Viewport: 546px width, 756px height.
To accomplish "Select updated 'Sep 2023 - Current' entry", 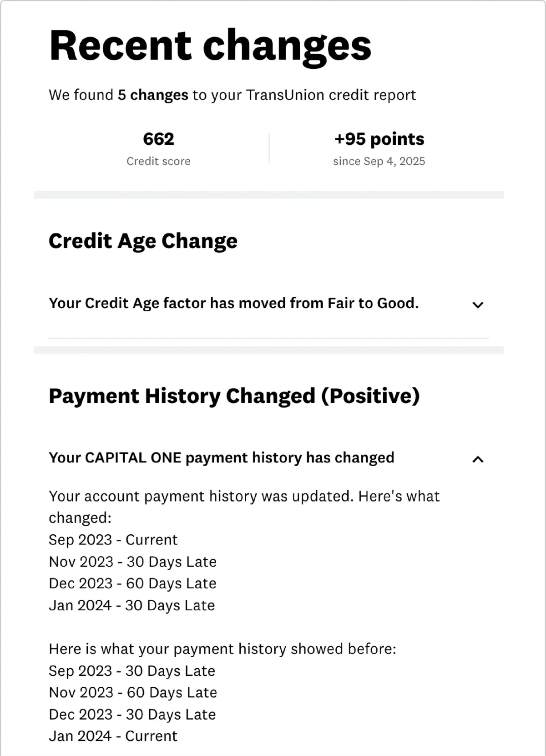I will [113, 540].
